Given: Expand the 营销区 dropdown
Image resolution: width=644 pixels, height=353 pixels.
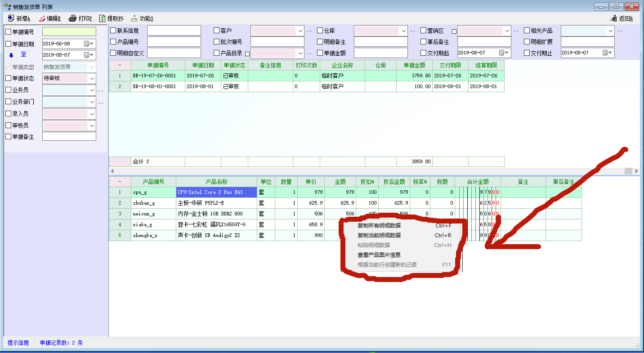Looking at the screenshot, I should click(507, 31).
